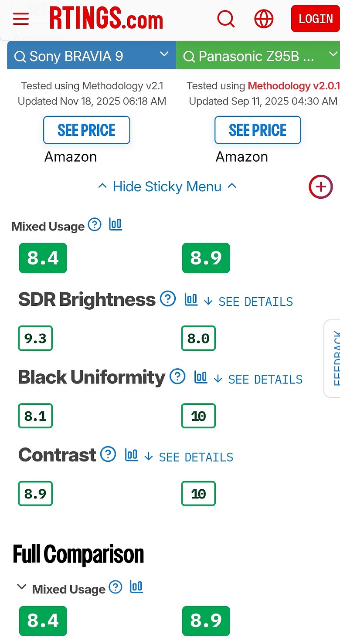Collapse menu via Hide Sticky Menu
Image resolution: width=340 pixels, height=644 pixels.
tap(167, 187)
